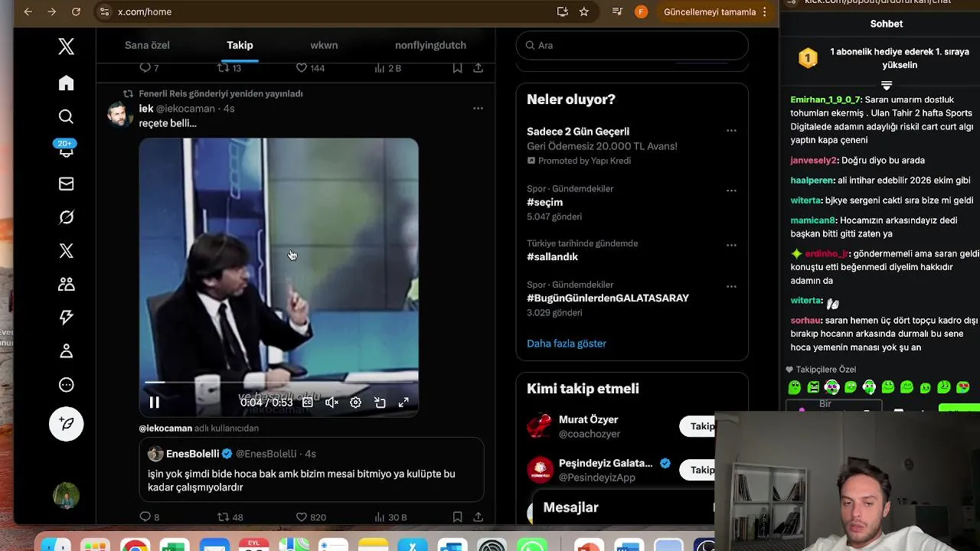Go back in browser
Screen dimensions: 980x551
click(28, 11)
